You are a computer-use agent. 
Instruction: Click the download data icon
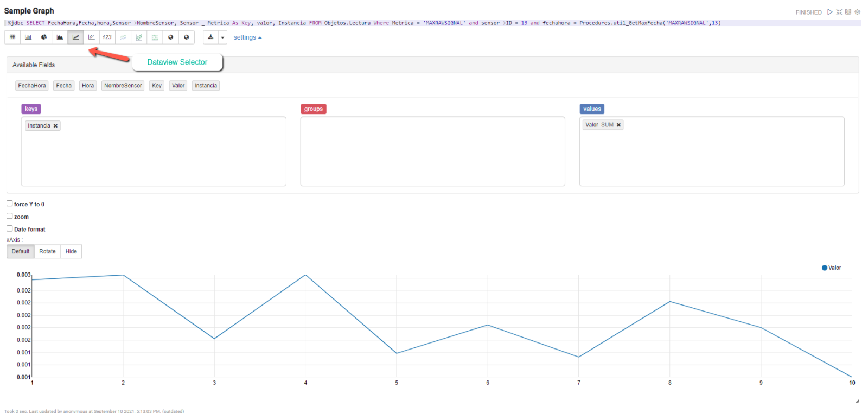pyautogui.click(x=210, y=37)
